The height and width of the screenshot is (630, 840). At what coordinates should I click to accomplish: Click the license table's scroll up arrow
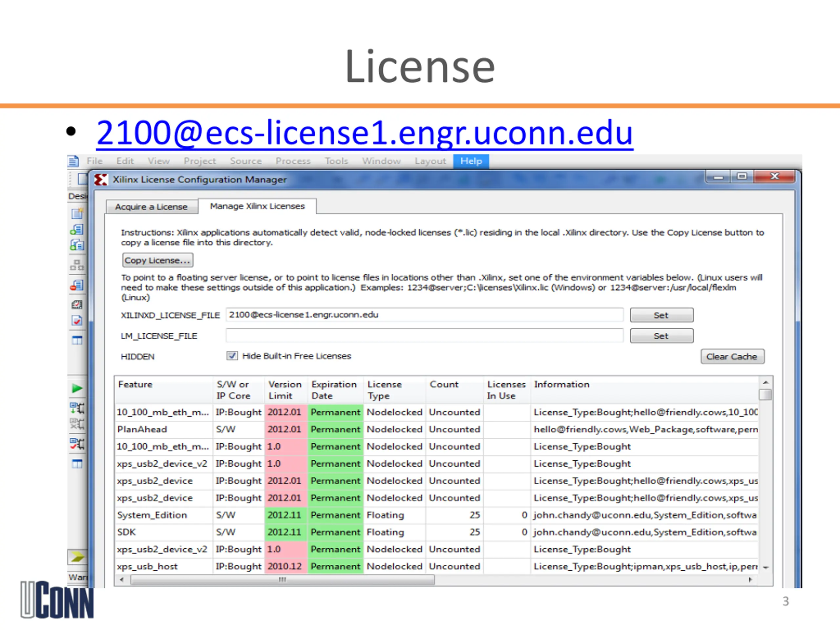coord(766,382)
